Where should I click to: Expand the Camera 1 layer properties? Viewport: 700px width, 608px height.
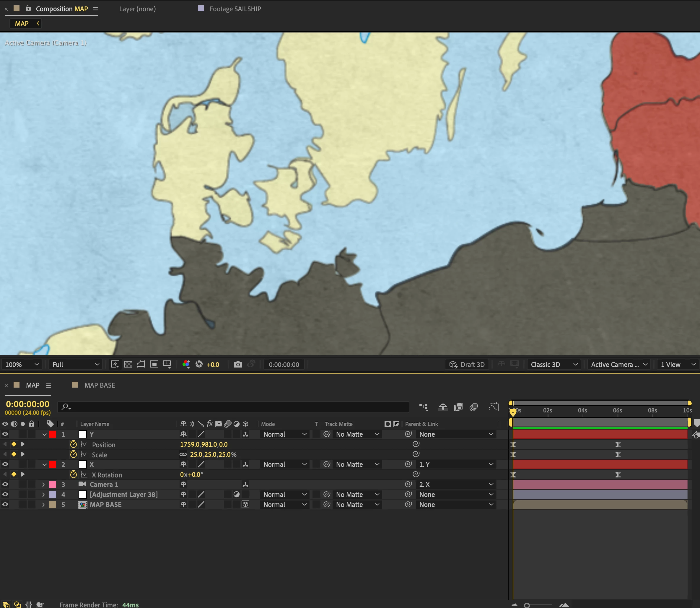click(x=43, y=485)
